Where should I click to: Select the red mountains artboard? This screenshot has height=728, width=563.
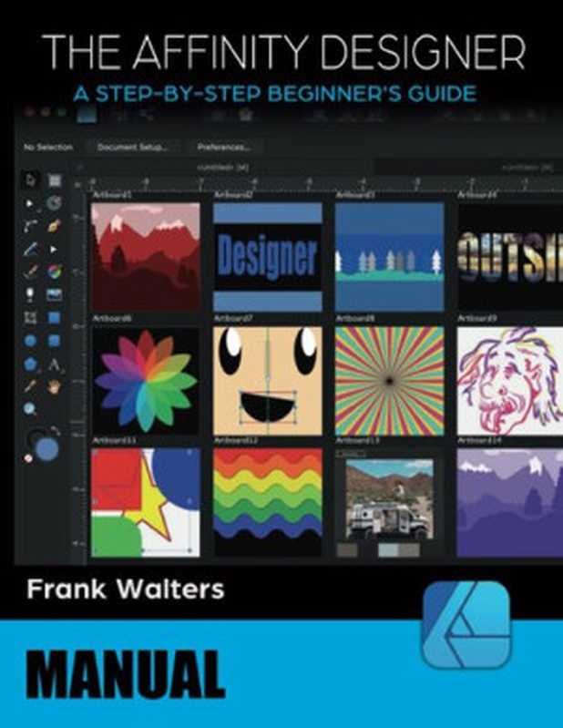[x=146, y=257]
